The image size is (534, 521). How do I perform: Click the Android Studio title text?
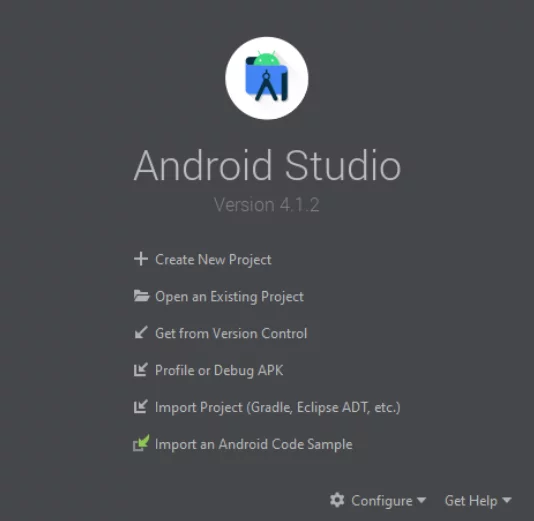click(267, 165)
